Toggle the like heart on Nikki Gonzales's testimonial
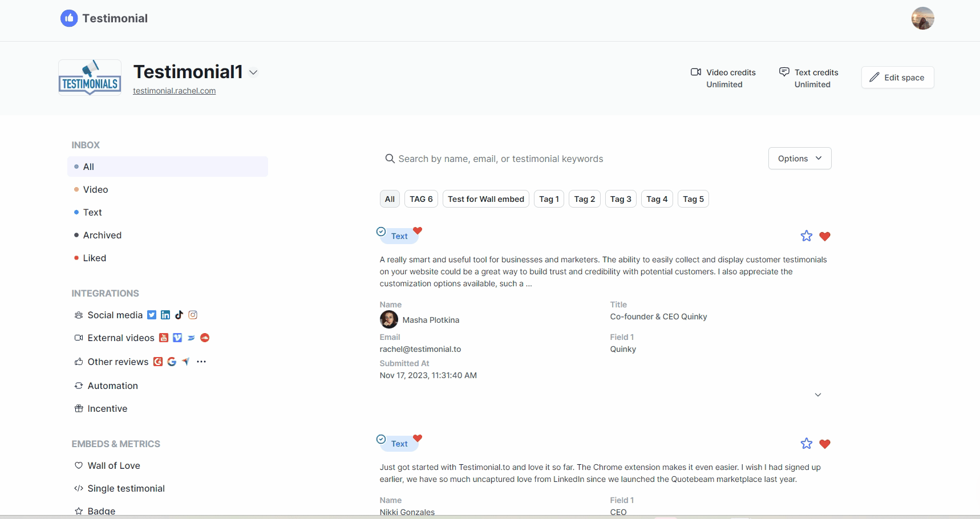Image resolution: width=980 pixels, height=519 pixels. tap(825, 444)
